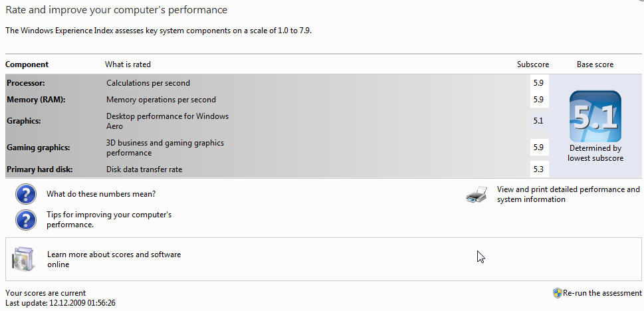Click the Subscore column header
The width and height of the screenshot is (644, 311).
pyautogui.click(x=533, y=64)
